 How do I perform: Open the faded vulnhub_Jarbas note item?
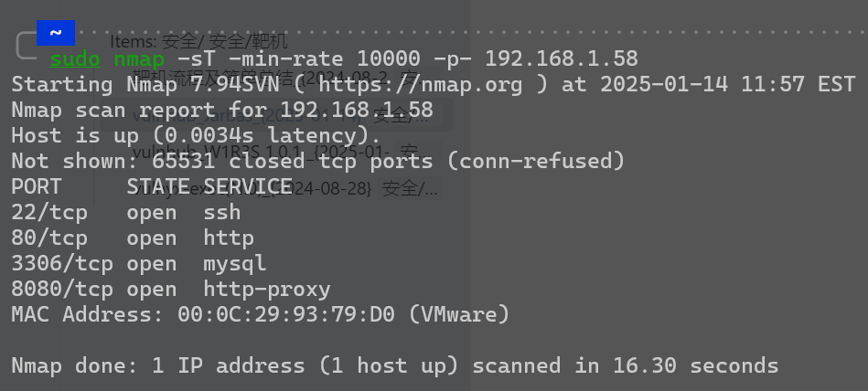pyautogui.click(x=246, y=116)
